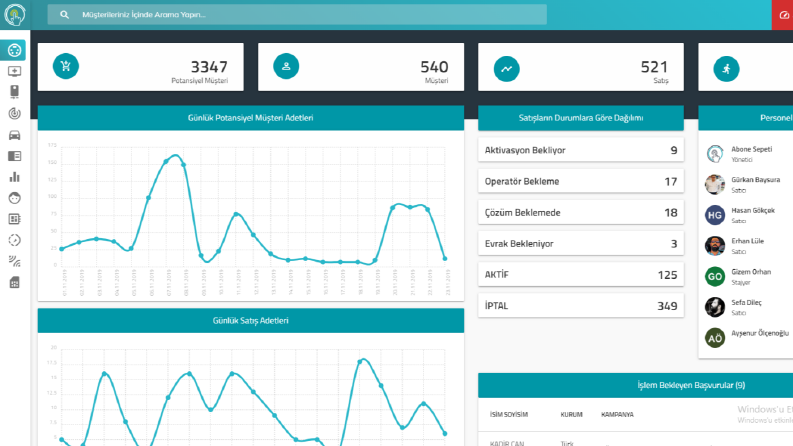Select the KAMPANYA column header
This screenshot has height=446, width=793.
[617, 415]
